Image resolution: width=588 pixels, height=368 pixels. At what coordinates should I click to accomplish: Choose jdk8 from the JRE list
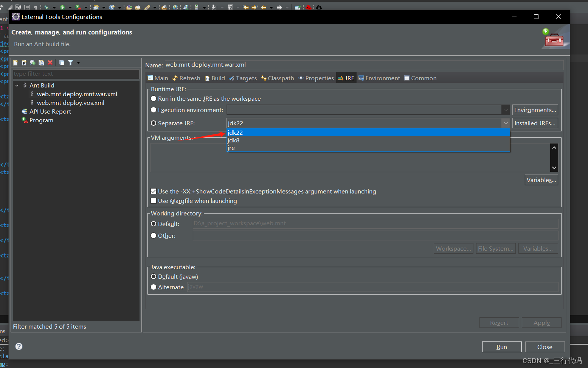[368, 140]
